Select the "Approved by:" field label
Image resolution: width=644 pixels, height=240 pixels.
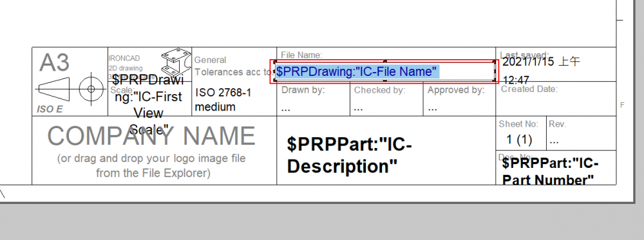(x=457, y=90)
